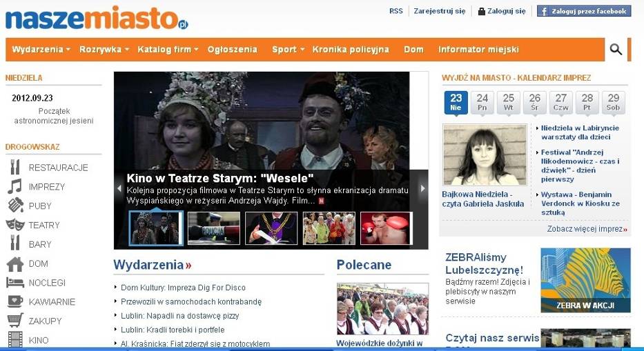Open Polecane dożynki crowd photo
Viewport: 644px width, 351px height.
pos(382,309)
